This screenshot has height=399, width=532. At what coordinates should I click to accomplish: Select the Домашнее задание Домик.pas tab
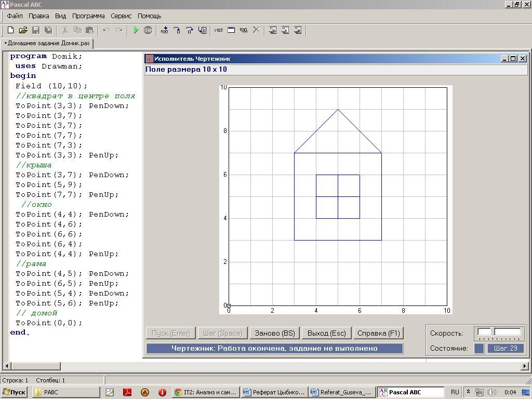[x=47, y=43]
